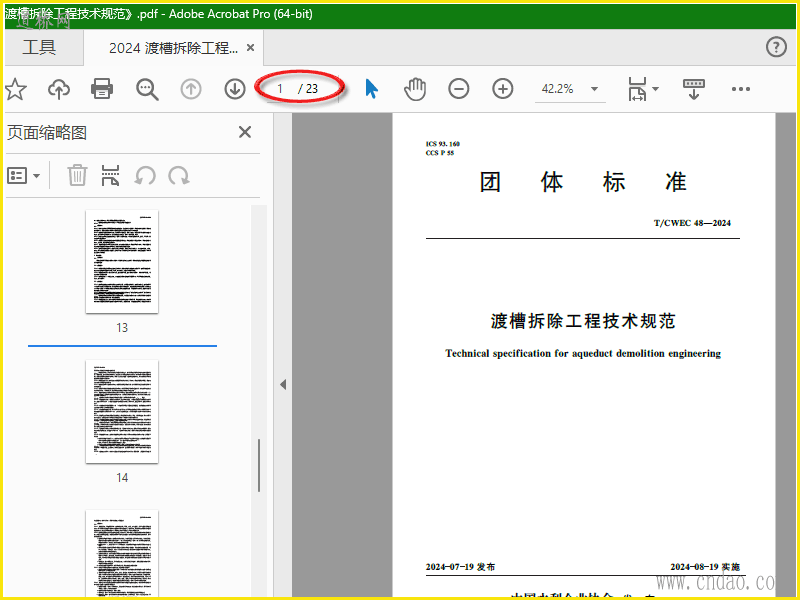Click the thumbnail label 13

pos(122,328)
